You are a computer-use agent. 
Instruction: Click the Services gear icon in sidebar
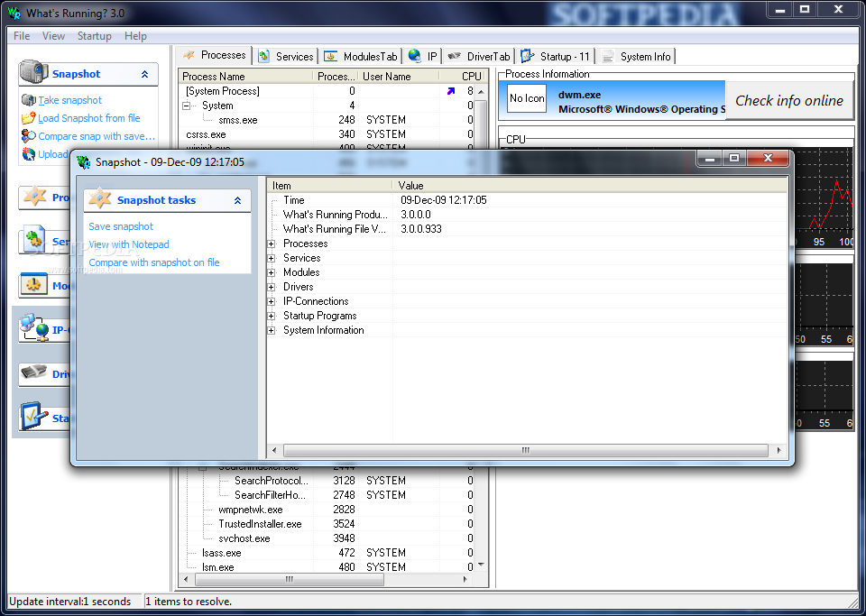coord(34,241)
